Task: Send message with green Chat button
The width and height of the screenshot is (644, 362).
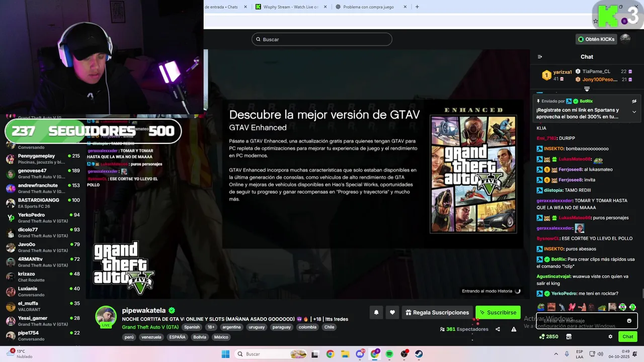Action: pos(628,336)
